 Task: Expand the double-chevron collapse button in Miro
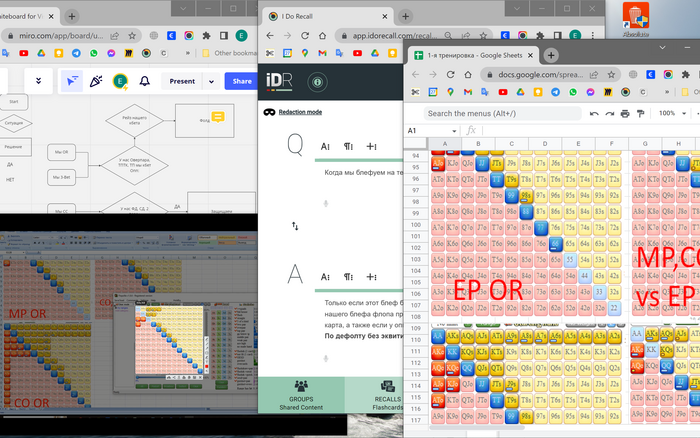click(x=38, y=81)
